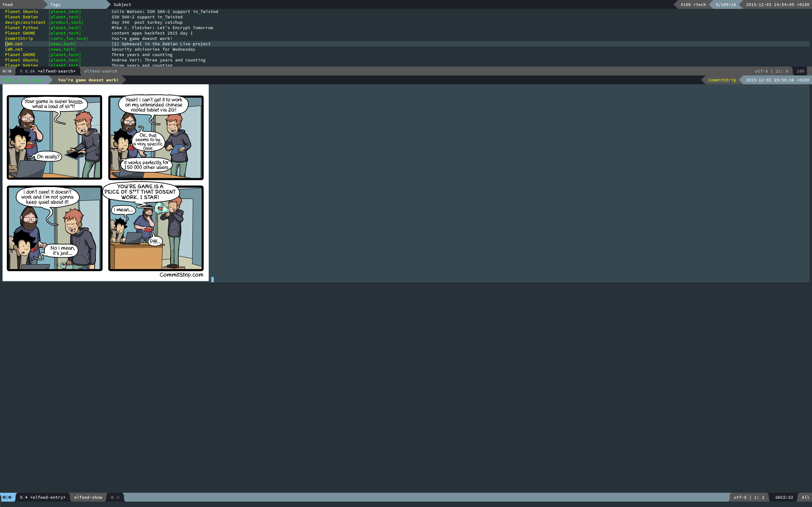Open the CommitStrip comic image
This screenshot has width=812, height=507.
105,183
